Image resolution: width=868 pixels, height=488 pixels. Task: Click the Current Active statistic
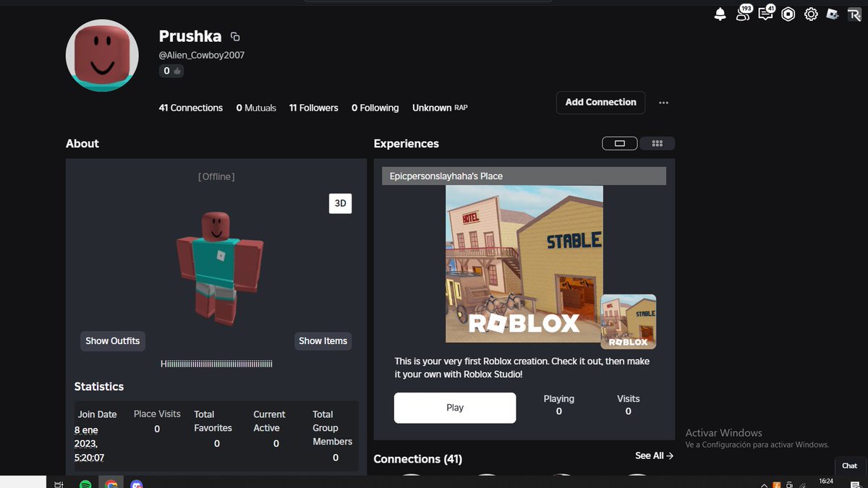pyautogui.click(x=269, y=429)
